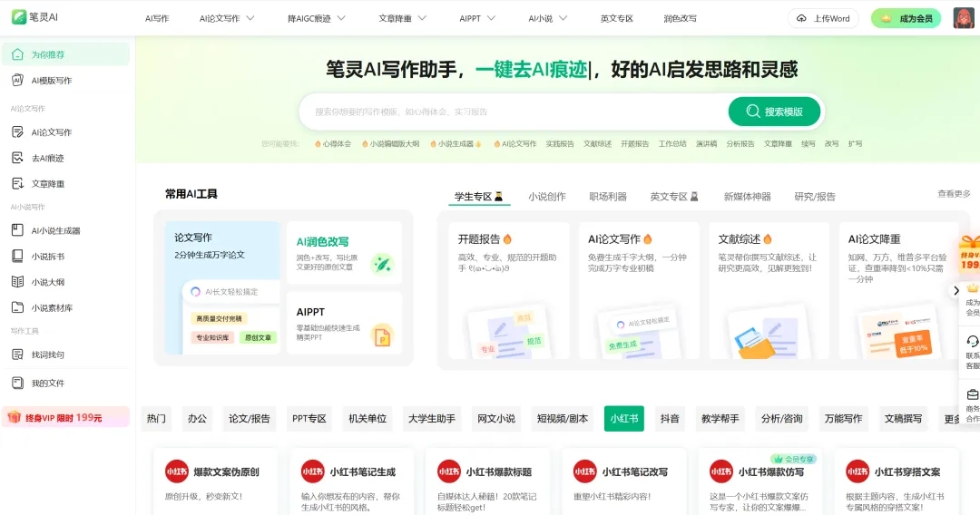Click the orange PPT file icon in AIPPT card
The height and width of the screenshot is (515, 980).
382,336
